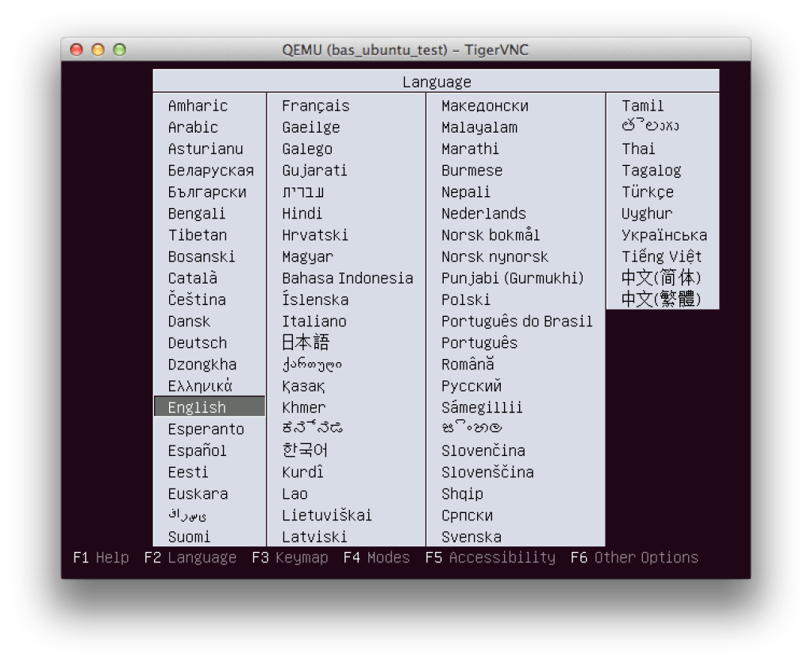Choose Français as the installer language

click(315, 106)
